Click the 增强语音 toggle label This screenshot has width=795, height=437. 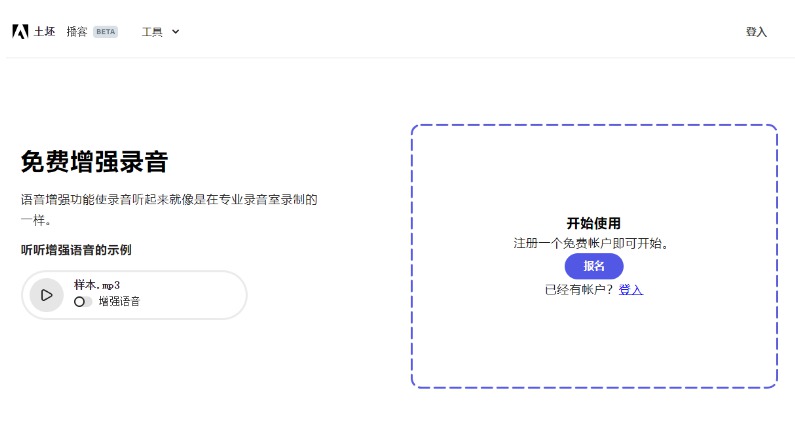pos(119,301)
